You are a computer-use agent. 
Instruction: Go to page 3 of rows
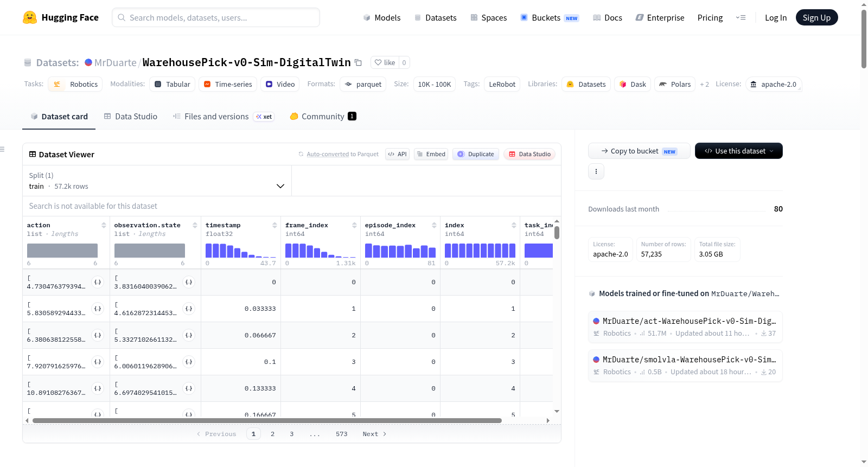(291, 434)
